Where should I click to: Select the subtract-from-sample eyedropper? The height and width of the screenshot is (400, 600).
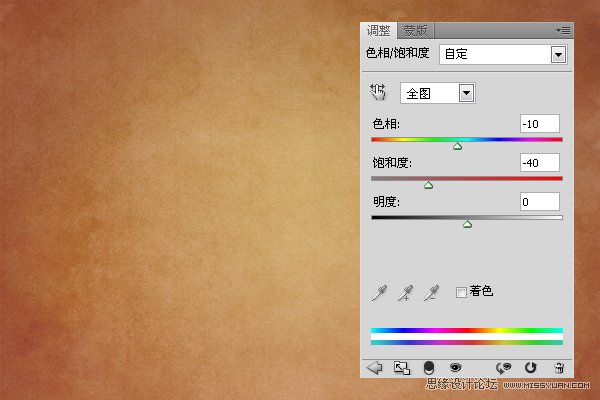click(432, 292)
